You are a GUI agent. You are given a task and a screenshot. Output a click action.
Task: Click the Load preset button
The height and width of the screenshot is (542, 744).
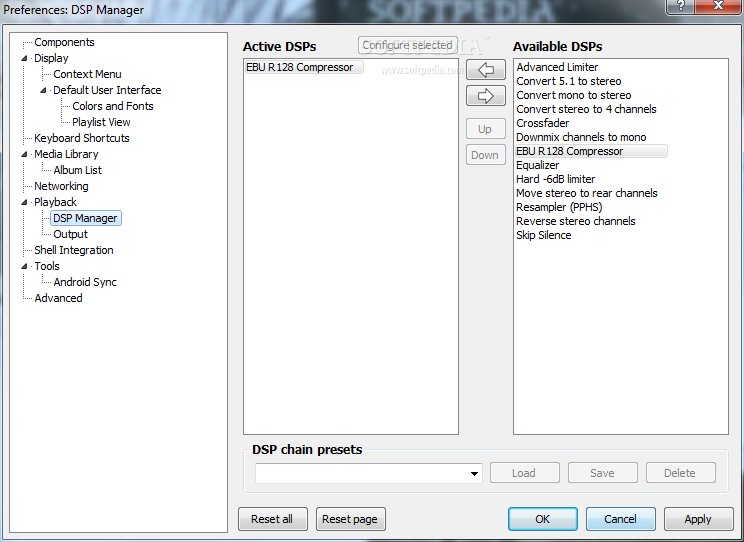tap(524, 473)
